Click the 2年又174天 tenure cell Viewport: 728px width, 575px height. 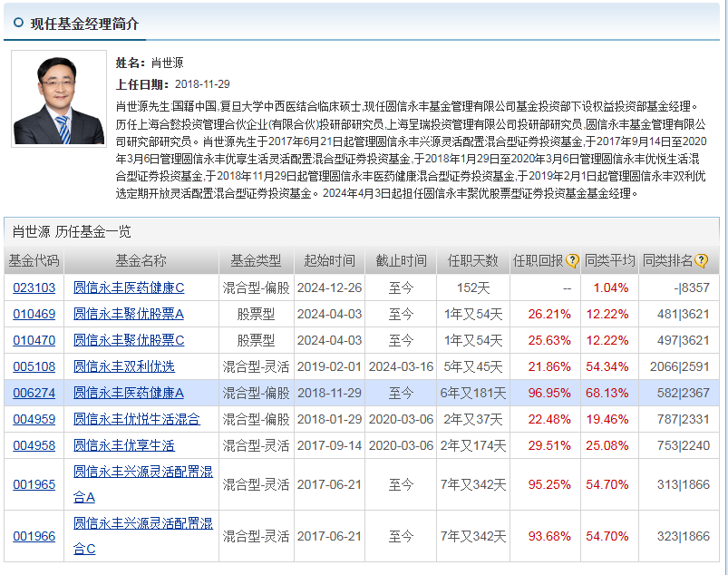[x=472, y=446]
